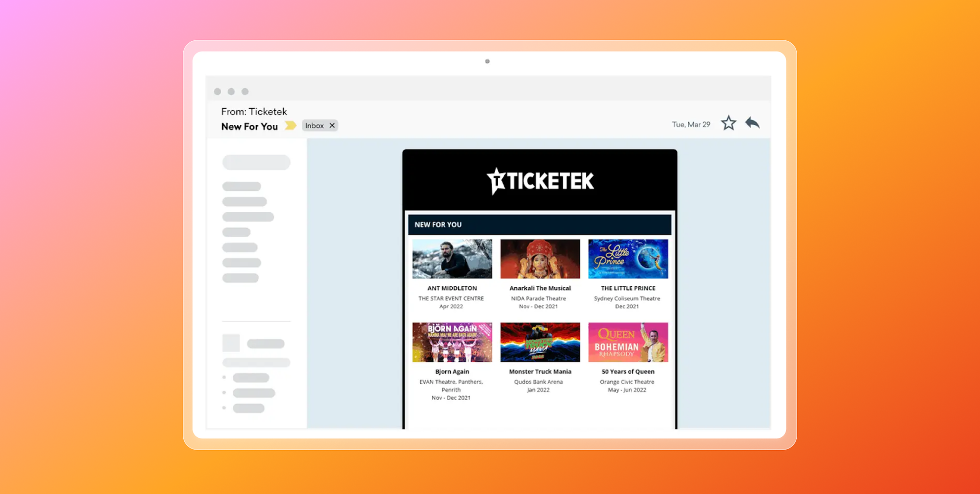Image resolution: width=980 pixels, height=494 pixels.
Task: Click the Bjorn Again event image
Action: tap(451, 342)
